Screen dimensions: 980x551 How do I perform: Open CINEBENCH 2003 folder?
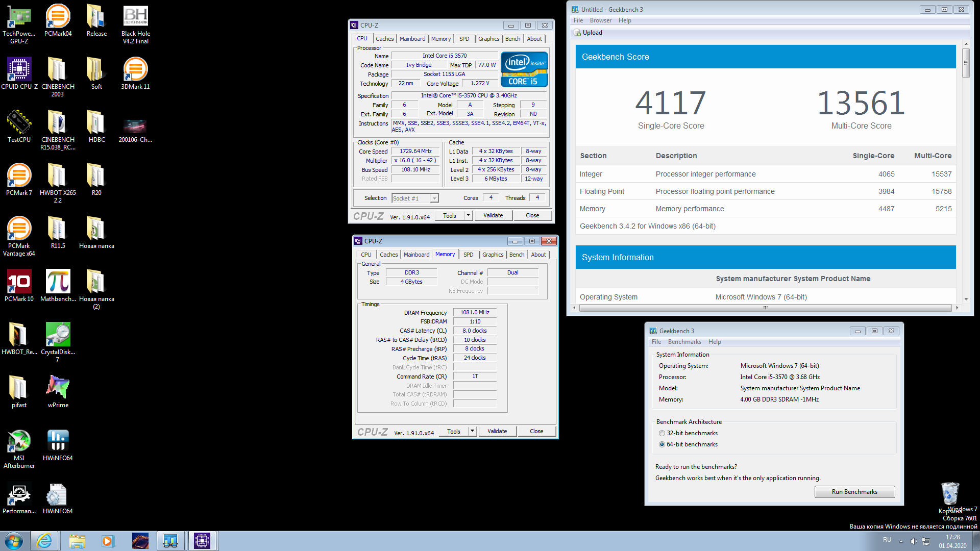58,77
